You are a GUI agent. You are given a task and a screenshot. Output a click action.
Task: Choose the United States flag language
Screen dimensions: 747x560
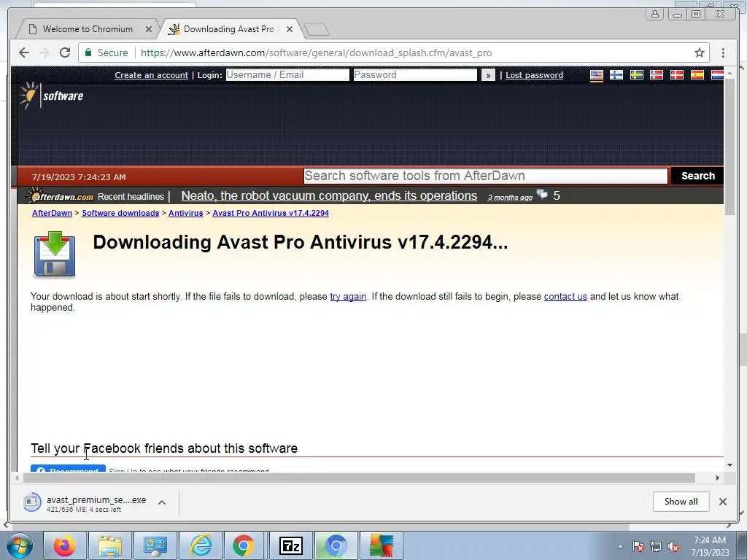tap(597, 75)
